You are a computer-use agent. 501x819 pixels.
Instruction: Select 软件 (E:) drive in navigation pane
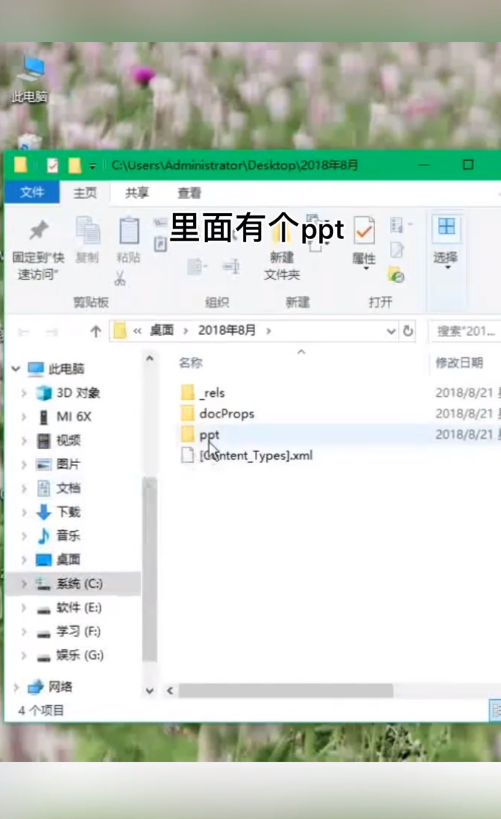click(79, 607)
